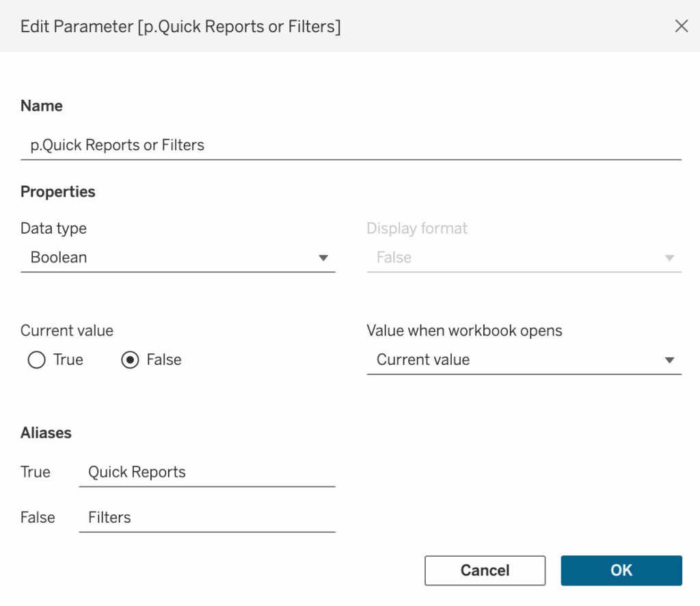Click the 'Properties' section heading
The width and height of the screenshot is (700, 606).
(x=58, y=192)
